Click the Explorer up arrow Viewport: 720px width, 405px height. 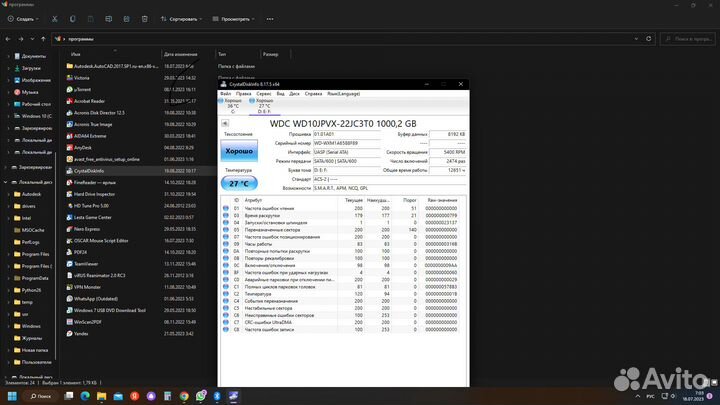(43, 39)
